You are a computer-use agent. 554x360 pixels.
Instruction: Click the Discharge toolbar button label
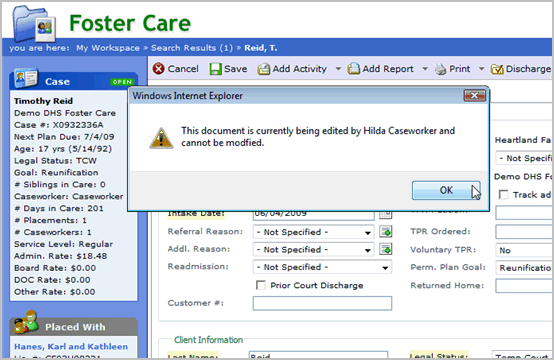528,69
